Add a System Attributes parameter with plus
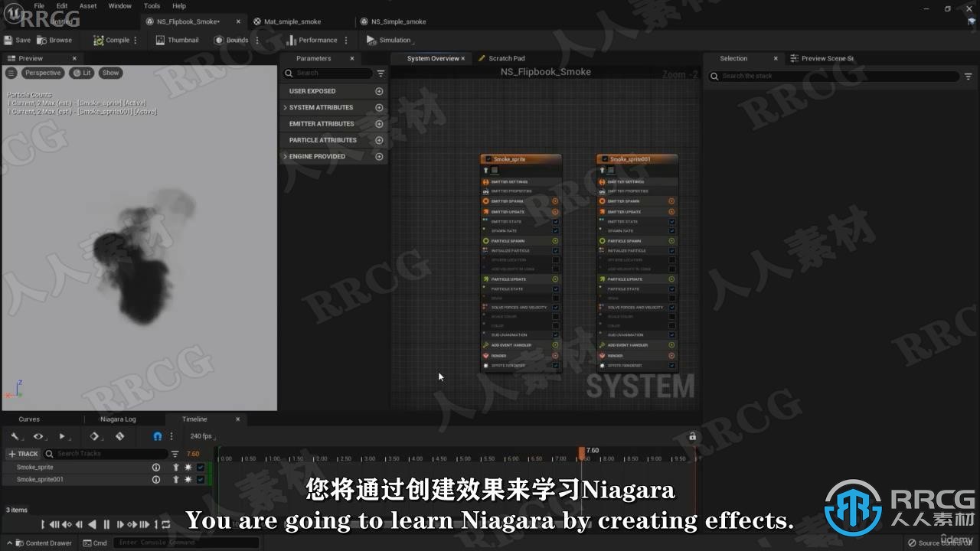This screenshot has height=551, width=980. tap(379, 107)
